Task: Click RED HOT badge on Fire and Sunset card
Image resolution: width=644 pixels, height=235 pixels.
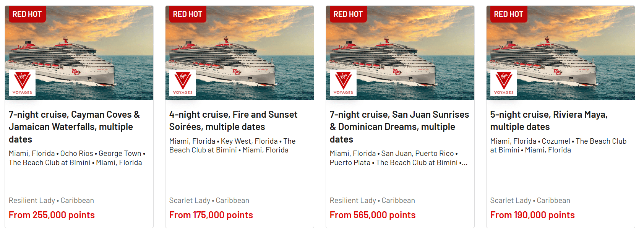Action: coord(188,14)
